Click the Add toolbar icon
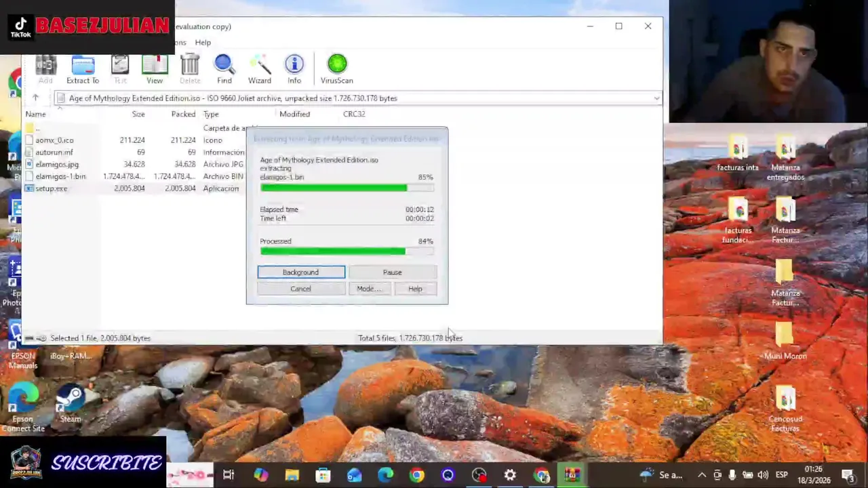The width and height of the screenshot is (868, 488). [x=45, y=70]
